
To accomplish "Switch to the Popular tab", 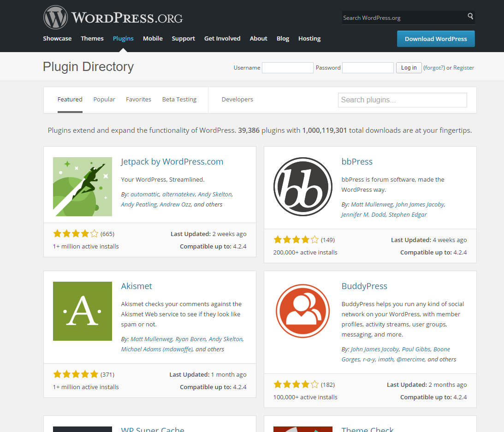I will 104,99.
